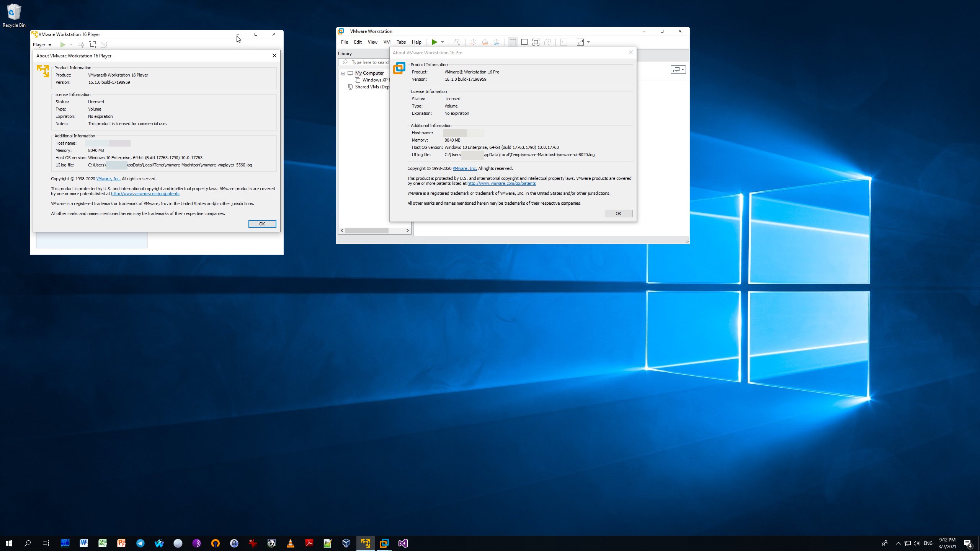
Task: Click console view icon in Workstation toolbar
Action: pos(564,42)
